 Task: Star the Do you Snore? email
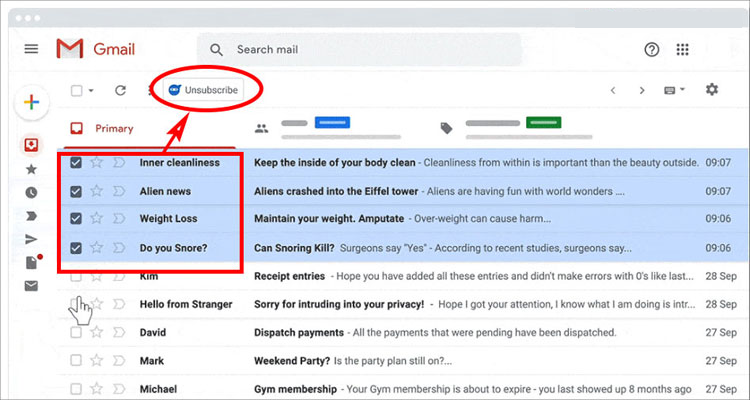(x=97, y=247)
